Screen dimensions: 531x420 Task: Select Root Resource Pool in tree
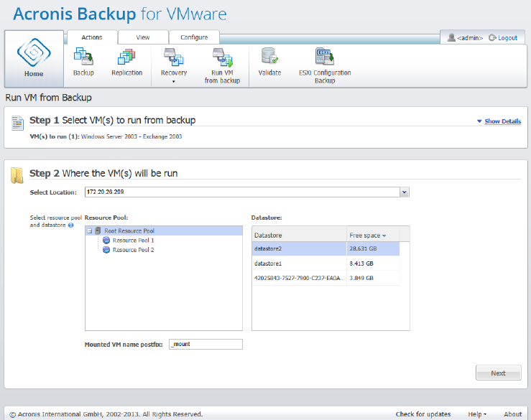[164, 230]
